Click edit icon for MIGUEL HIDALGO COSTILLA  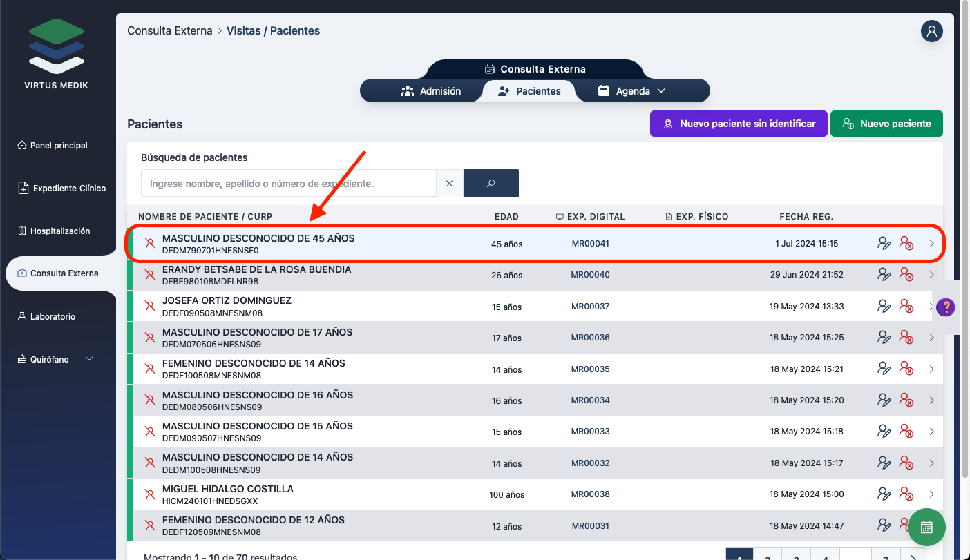pyautogui.click(x=884, y=494)
